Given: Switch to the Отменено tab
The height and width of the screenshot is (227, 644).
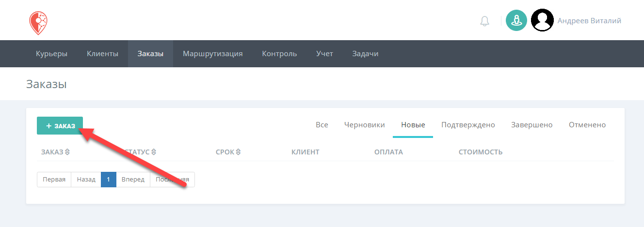Looking at the screenshot, I should click(587, 125).
